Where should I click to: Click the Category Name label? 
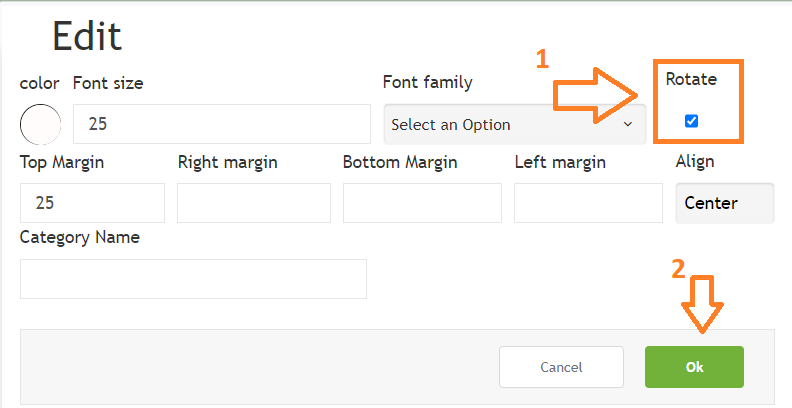coord(79,238)
